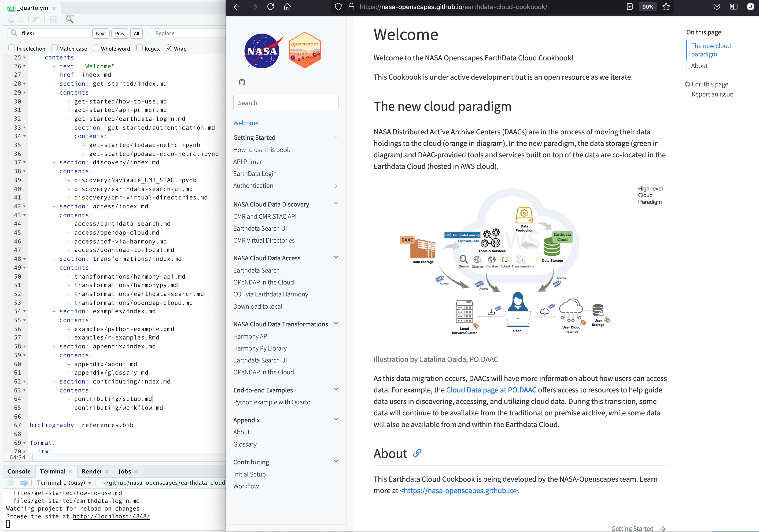Click the cookbook Search input field
Image resolution: width=759 pixels, height=532 pixels.
[x=286, y=103]
